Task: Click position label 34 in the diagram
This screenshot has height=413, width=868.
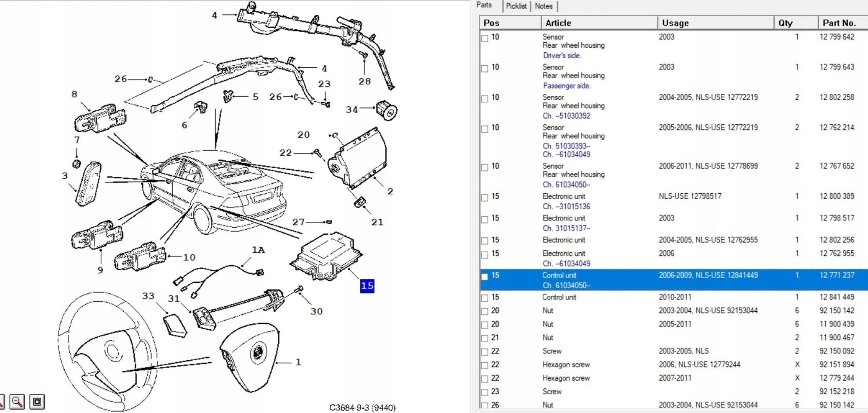Action: pos(351,110)
